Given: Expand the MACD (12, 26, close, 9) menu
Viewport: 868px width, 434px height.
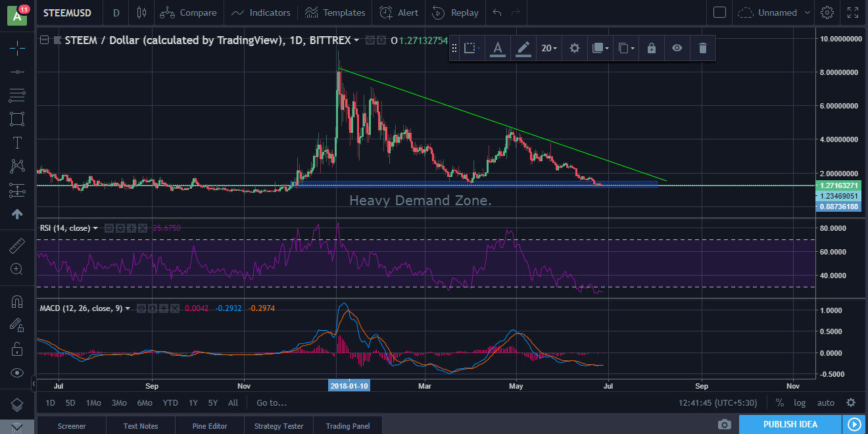Looking at the screenshot, I should coord(128,308).
